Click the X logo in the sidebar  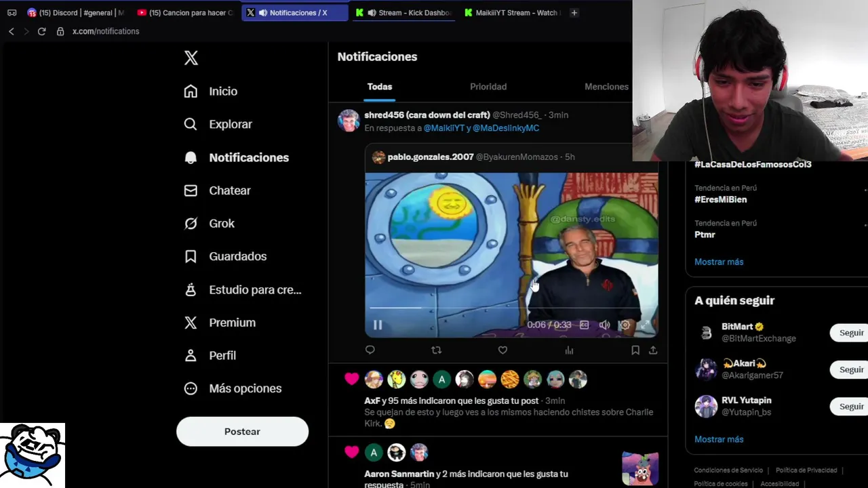coord(191,58)
